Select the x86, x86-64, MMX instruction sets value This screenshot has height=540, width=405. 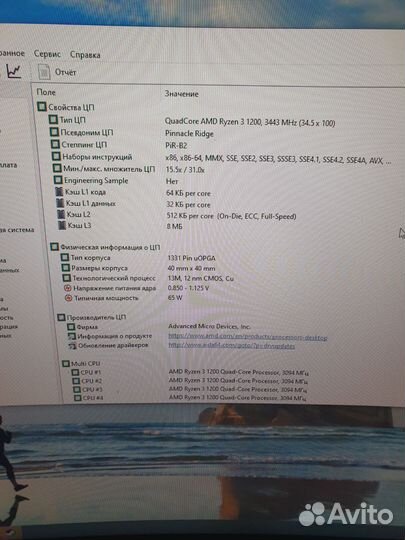(278, 159)
